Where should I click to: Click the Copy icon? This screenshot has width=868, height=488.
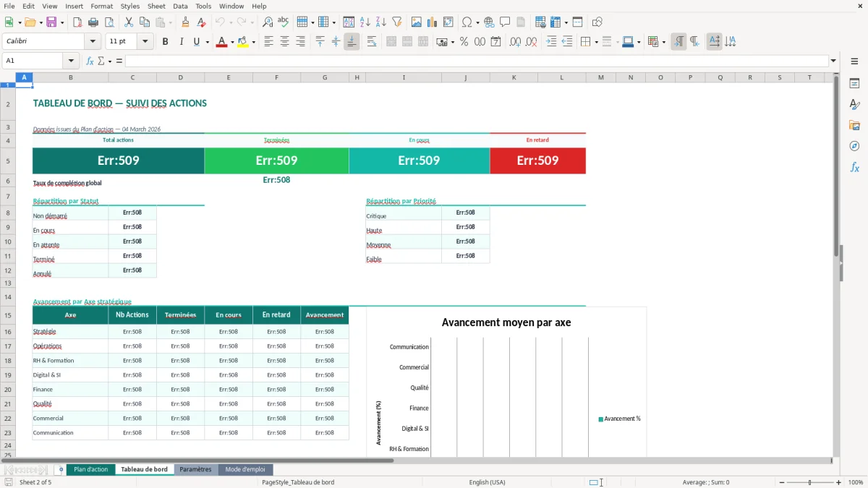(143, 22)
